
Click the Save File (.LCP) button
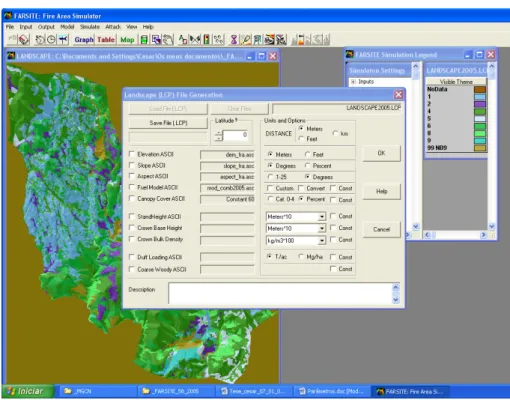pos(168,123)
